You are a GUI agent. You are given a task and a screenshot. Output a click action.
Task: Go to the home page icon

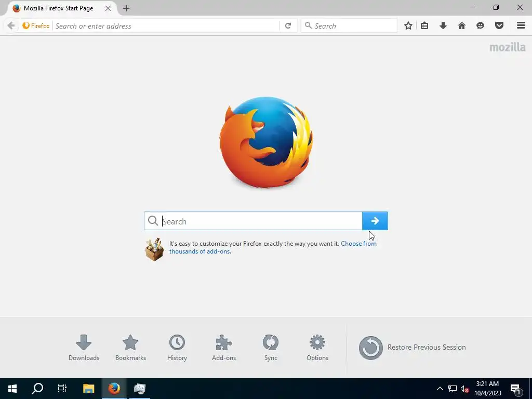tap(462, 26)
